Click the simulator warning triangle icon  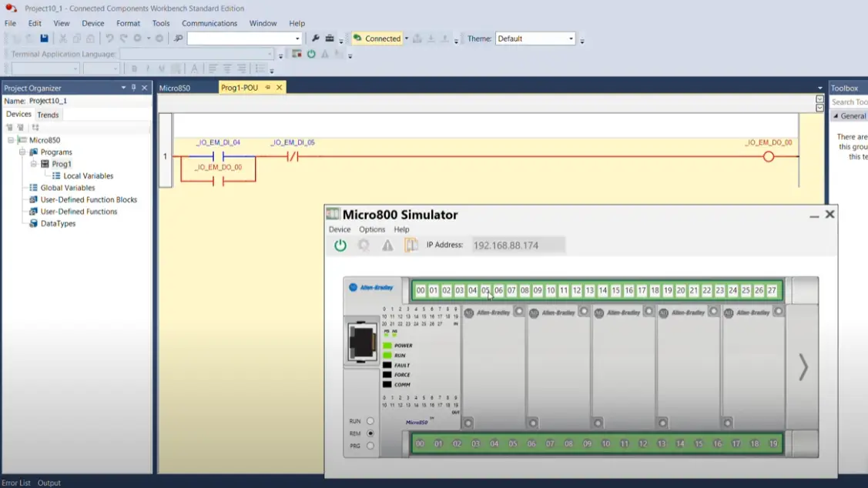[x=387, y=246]
